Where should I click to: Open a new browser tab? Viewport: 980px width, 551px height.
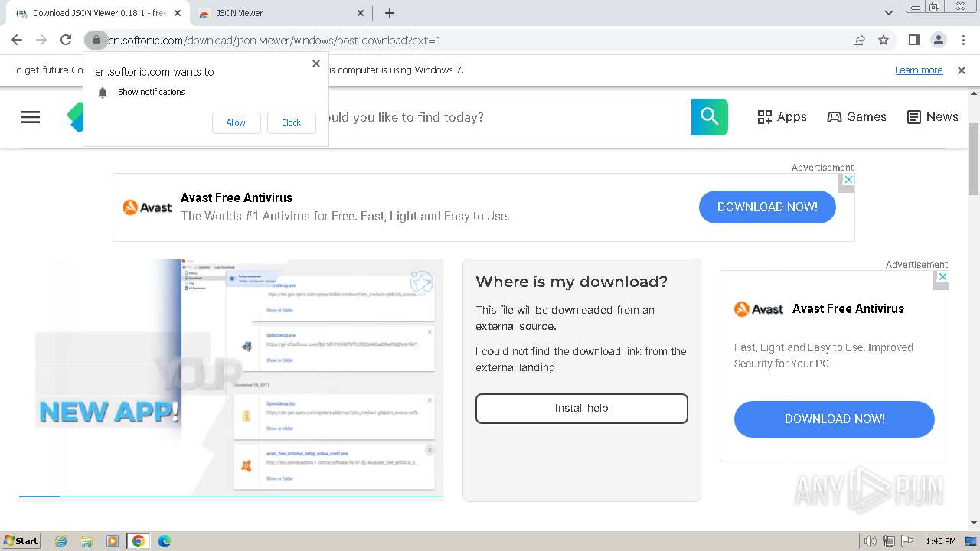point(390,13)
